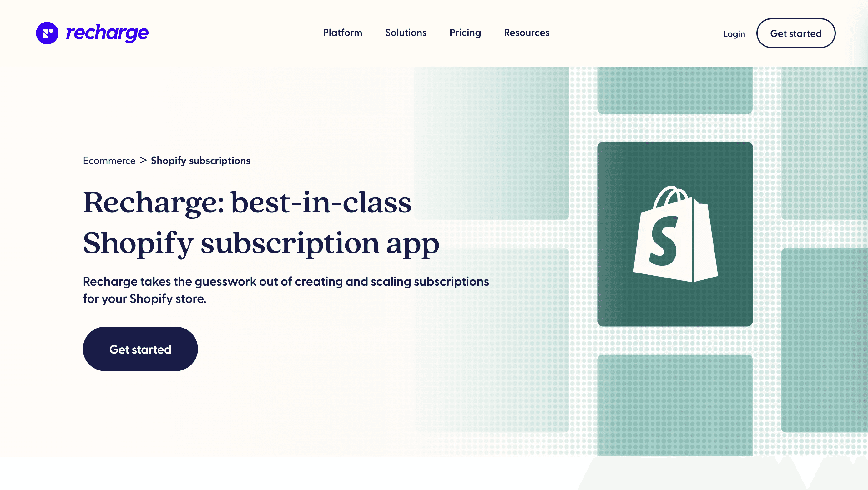The image size is (868, 490).
Task: Toggle the top navigation Resources item
Action: click(527, 33)
